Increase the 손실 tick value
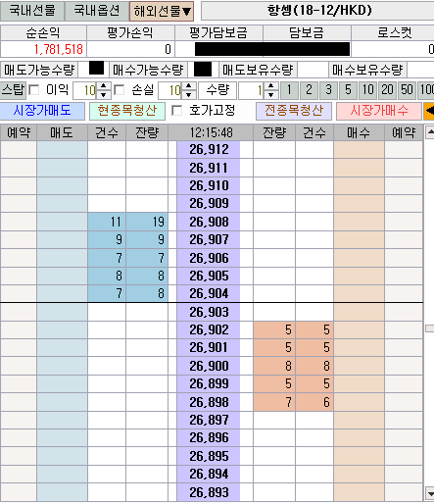The height and width of the screenshot is (504, 434). tap(188, 86)
